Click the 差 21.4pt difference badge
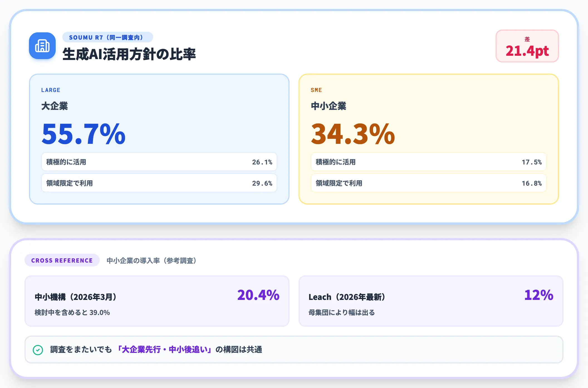 (527, 46)
